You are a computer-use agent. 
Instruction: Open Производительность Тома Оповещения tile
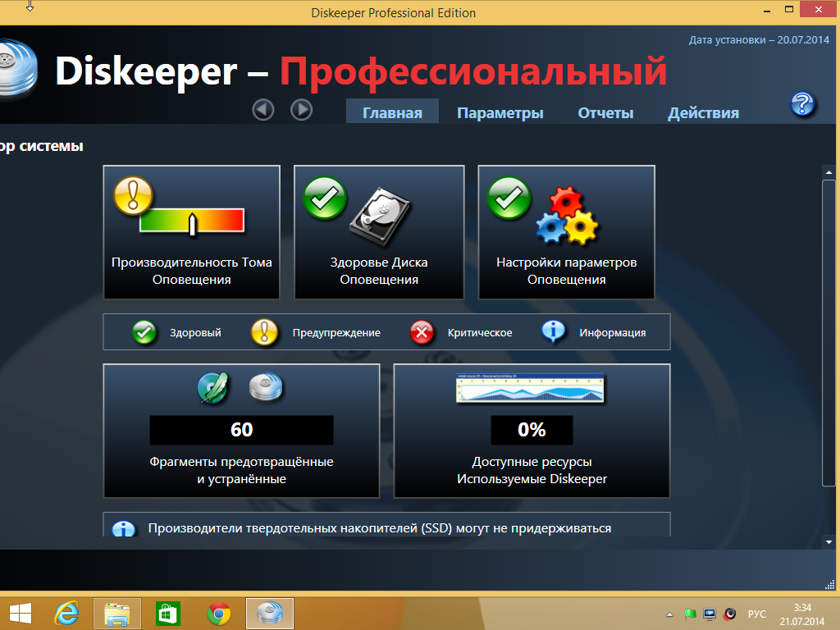coord(191,232)
